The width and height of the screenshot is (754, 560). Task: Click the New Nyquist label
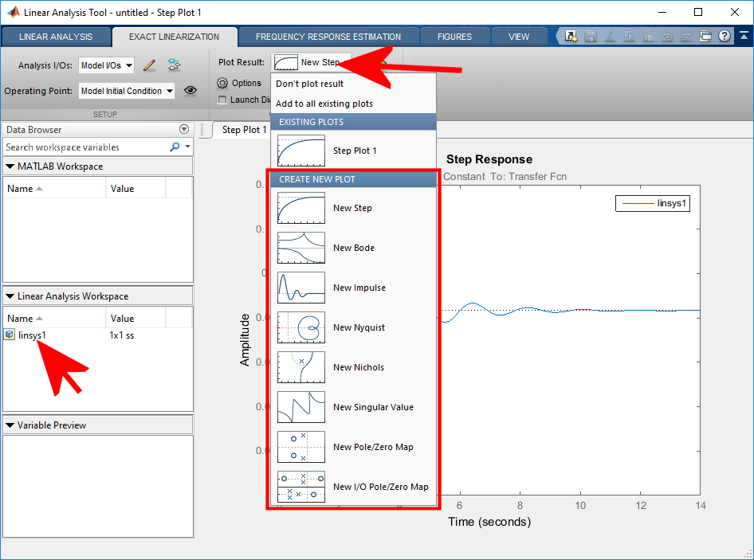pos(359,327)
